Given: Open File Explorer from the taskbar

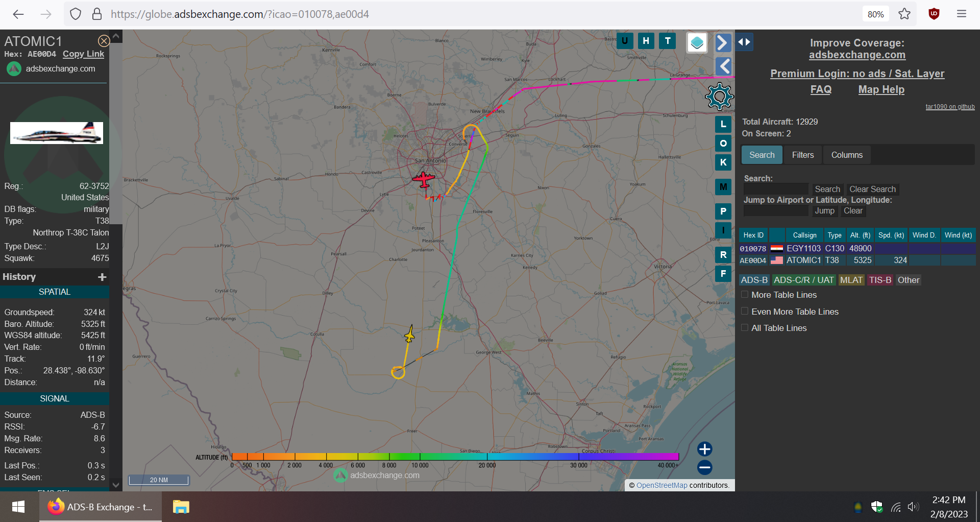Looking at the screenshot, I should coord(181,507).
